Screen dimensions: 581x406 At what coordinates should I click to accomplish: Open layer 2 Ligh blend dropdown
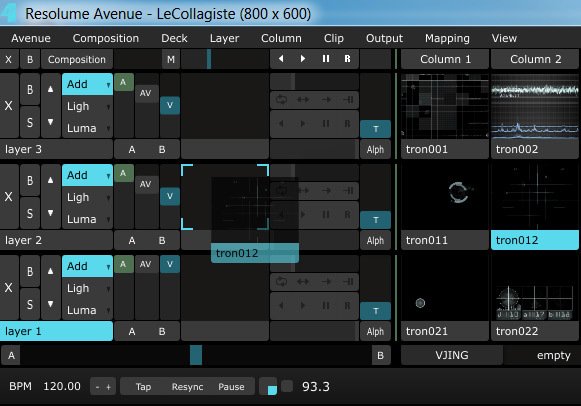point(87,197)
